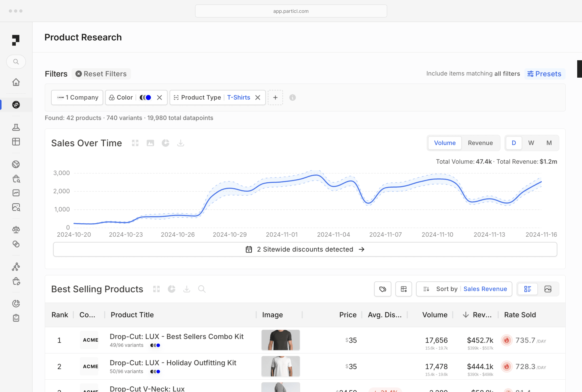
Task: Expand Sales Over Time chart to fullscreen
Action: (x=135, y=143)
